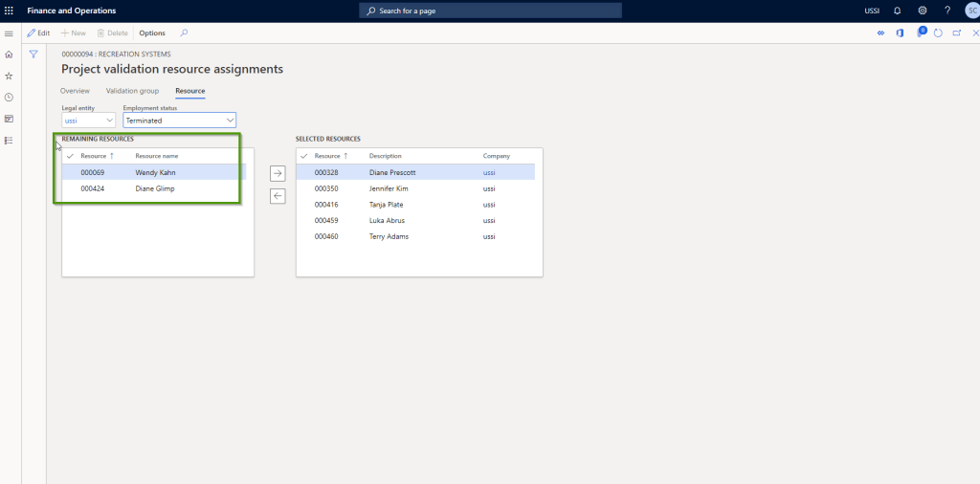
Task: Open the app launcher waffle icon
Action: [10, 11]
